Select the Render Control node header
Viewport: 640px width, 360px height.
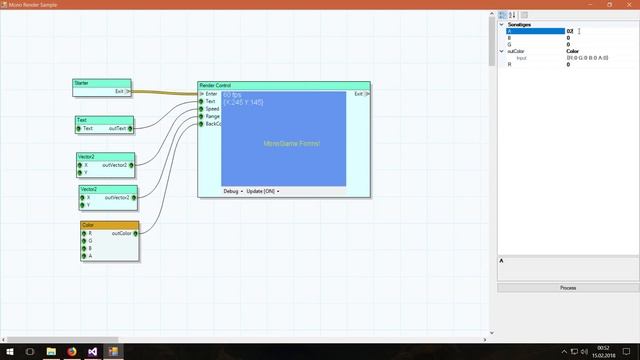point(284,85)
